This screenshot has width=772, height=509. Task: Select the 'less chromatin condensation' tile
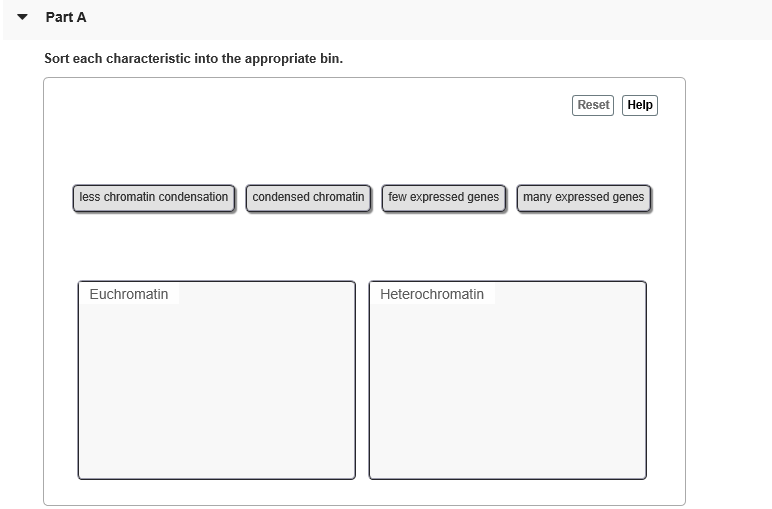(x=154, y=198)
